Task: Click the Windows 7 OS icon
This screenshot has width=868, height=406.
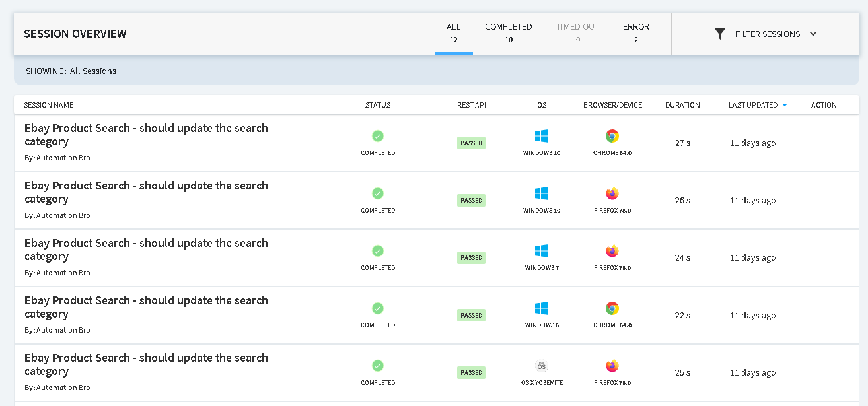Action: 542,252
